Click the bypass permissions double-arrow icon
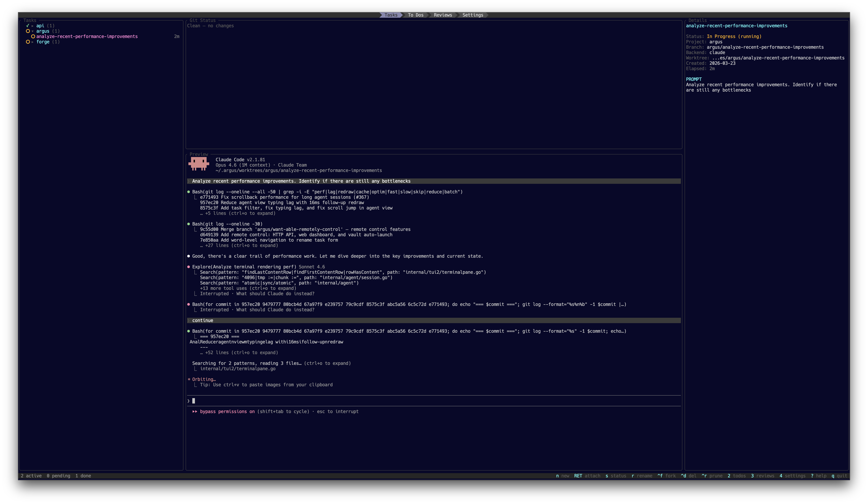This screenshot has height=504, width=868. 195,411
